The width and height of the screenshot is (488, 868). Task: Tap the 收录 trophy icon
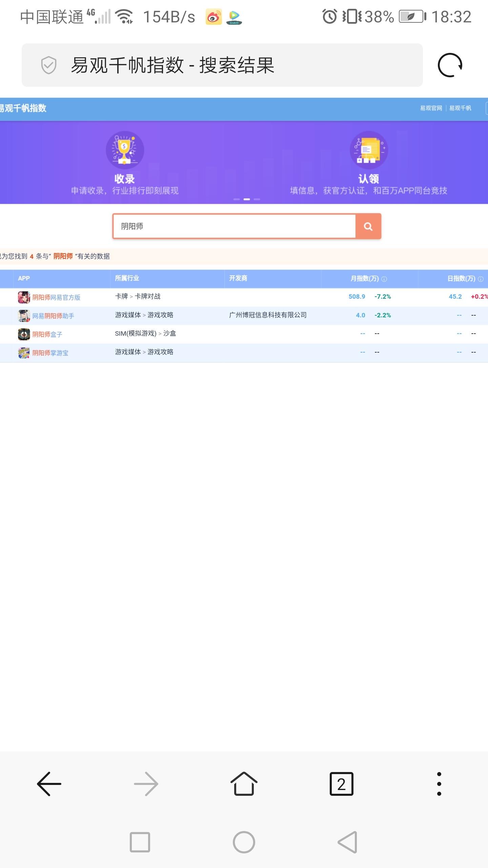125,150
